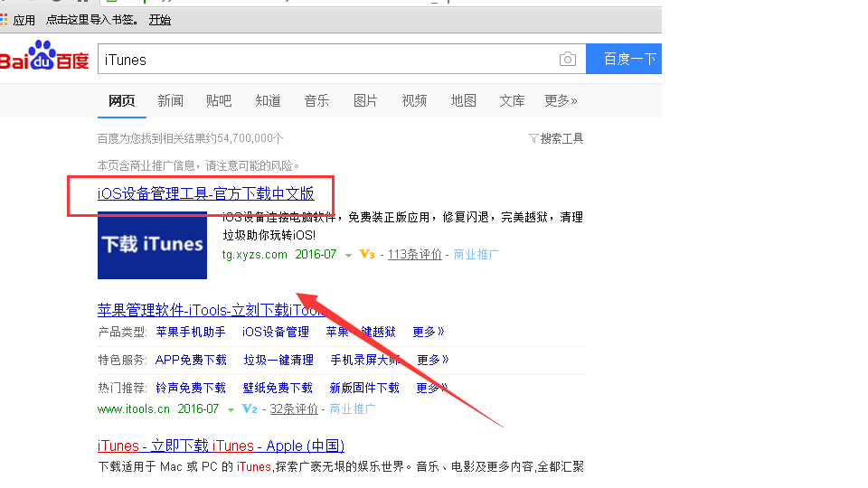Viewport: 868px width, 488px height.
Task: Switch to the 贴吧 tab
Action: click(219, 100)
